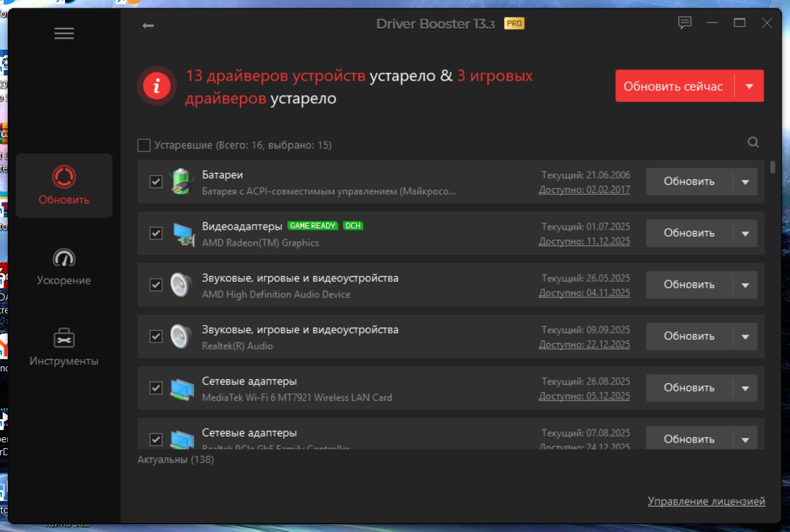This screenshot has height=532, width=790.
Task: Click the Realtek(R) Audio speaker icon
Action: click(x=181, y=336)
